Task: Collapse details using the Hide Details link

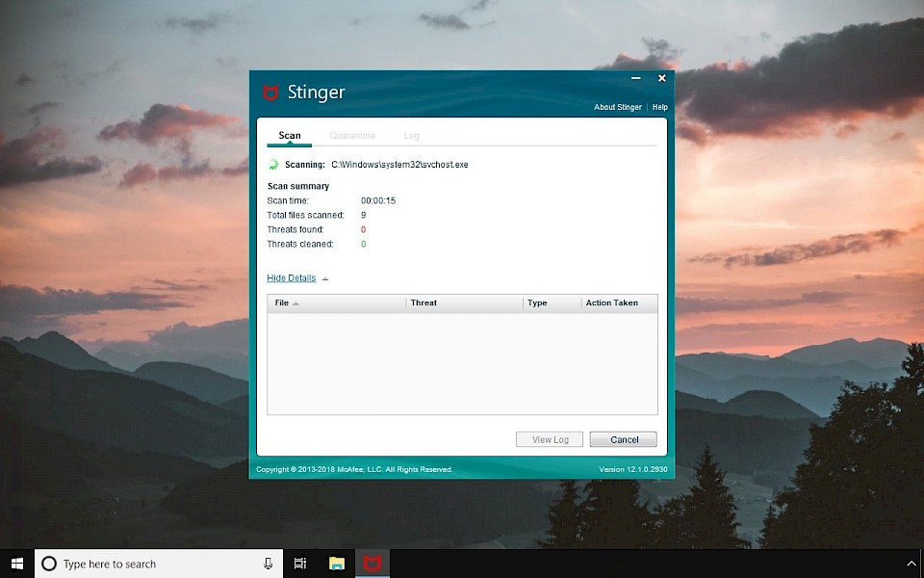Action: coord(291,277)
